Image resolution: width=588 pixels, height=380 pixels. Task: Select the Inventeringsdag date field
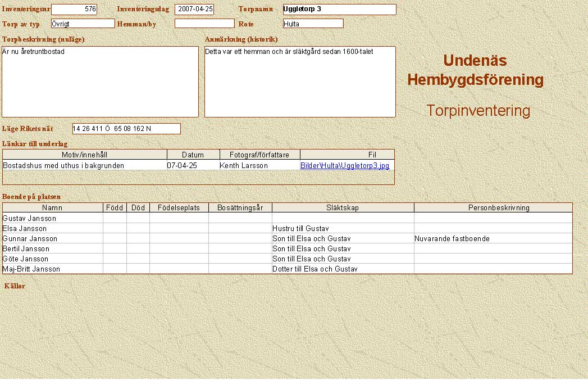[x=194, y=10]
